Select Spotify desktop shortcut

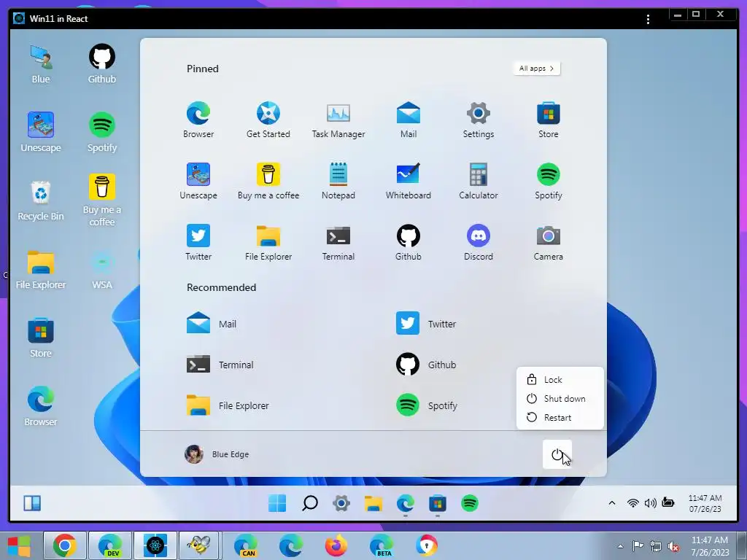(102, 133)
